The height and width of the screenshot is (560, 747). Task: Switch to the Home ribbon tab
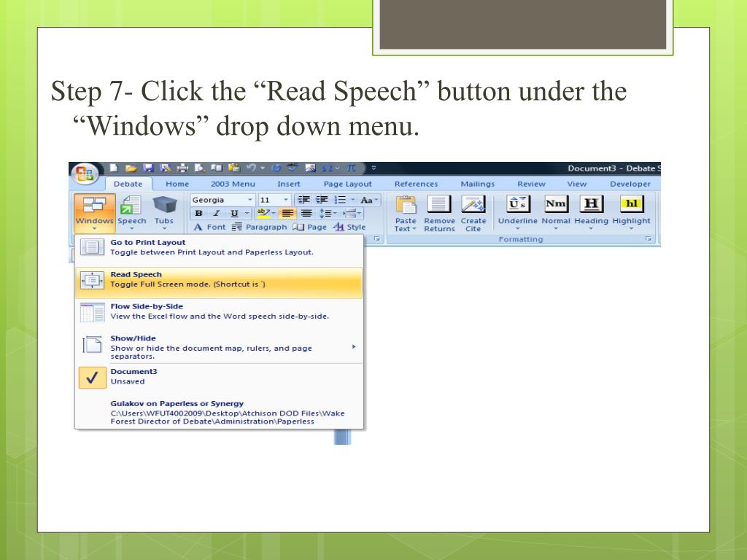point(177,184)
